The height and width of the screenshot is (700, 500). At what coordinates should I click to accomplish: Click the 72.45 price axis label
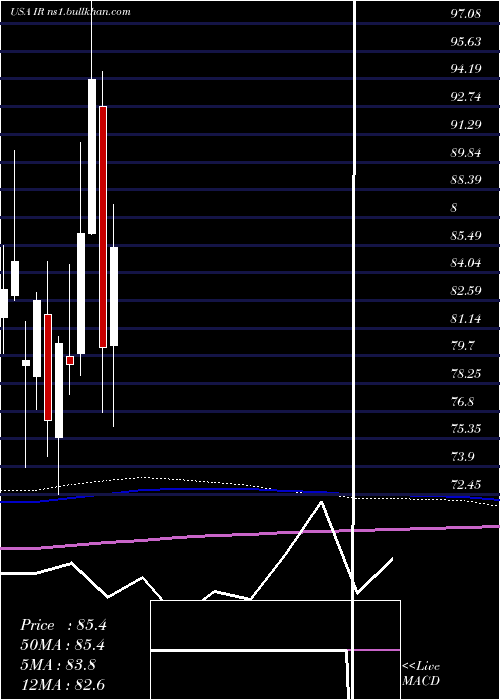pyautogui.click(x=466, y=484)
